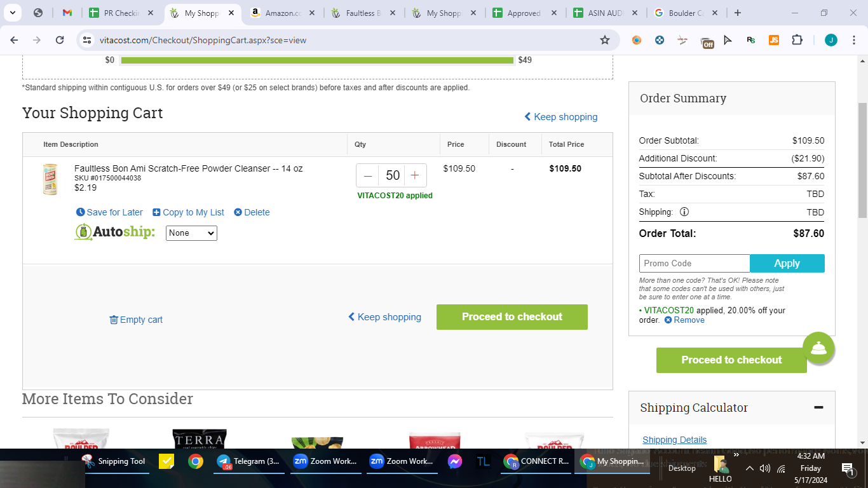
Task: Switch to the Boulder C Google tab
Action: [686, 13]
